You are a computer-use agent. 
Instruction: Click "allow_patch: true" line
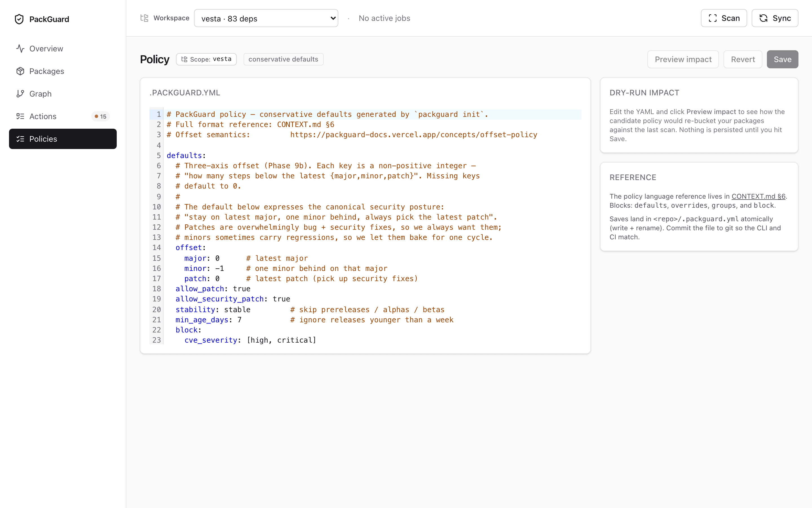[213, 289]
